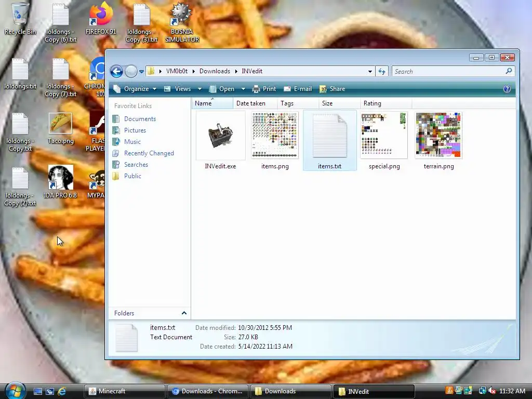Switch to INVedit taskbar button
The height and width of the screenshot is (399, 532).
374,391
